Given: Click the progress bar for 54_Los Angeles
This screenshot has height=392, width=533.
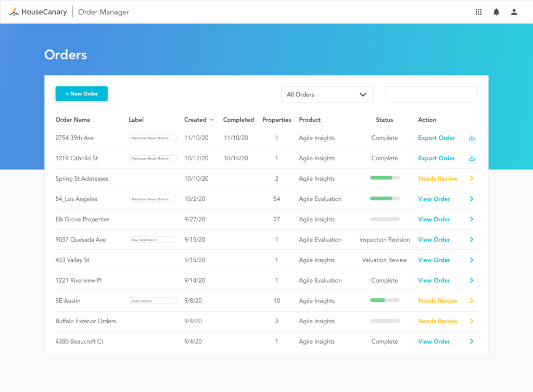Looking at the screenshot, I should click(x=384, y=199).
